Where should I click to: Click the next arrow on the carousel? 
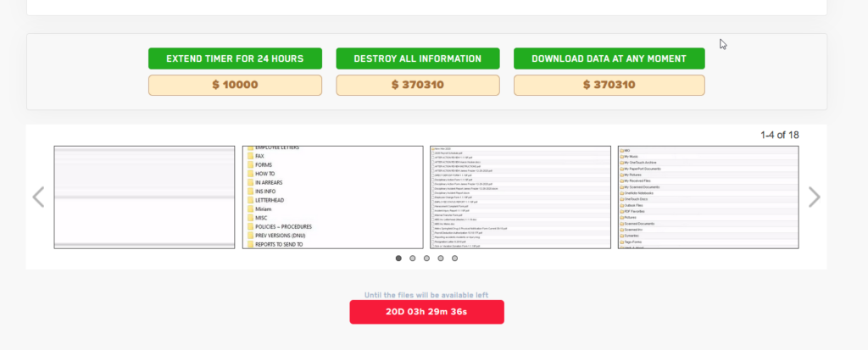point(814,197)
